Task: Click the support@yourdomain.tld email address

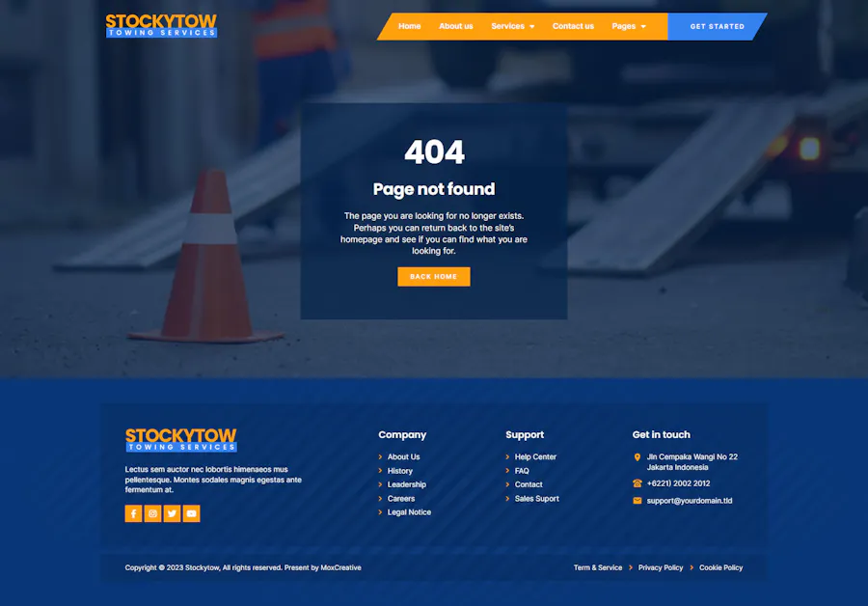Action: tap(690, 501)
